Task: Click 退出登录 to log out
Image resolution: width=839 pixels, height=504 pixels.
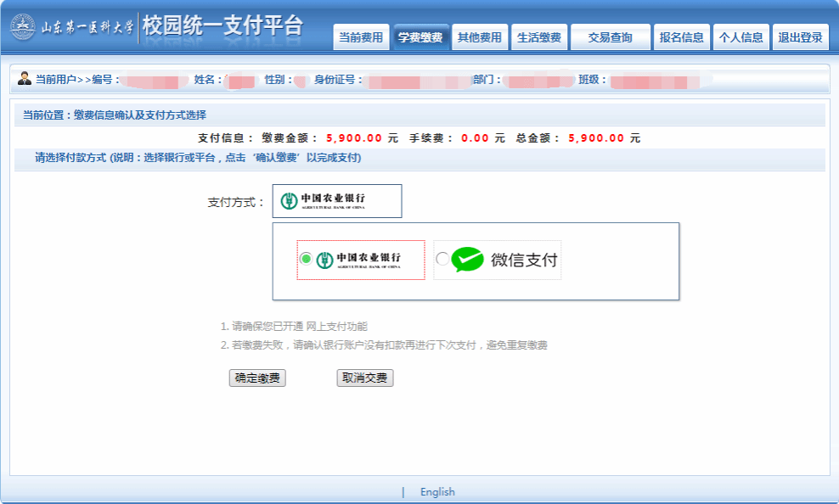Action: tap(800, 37)
